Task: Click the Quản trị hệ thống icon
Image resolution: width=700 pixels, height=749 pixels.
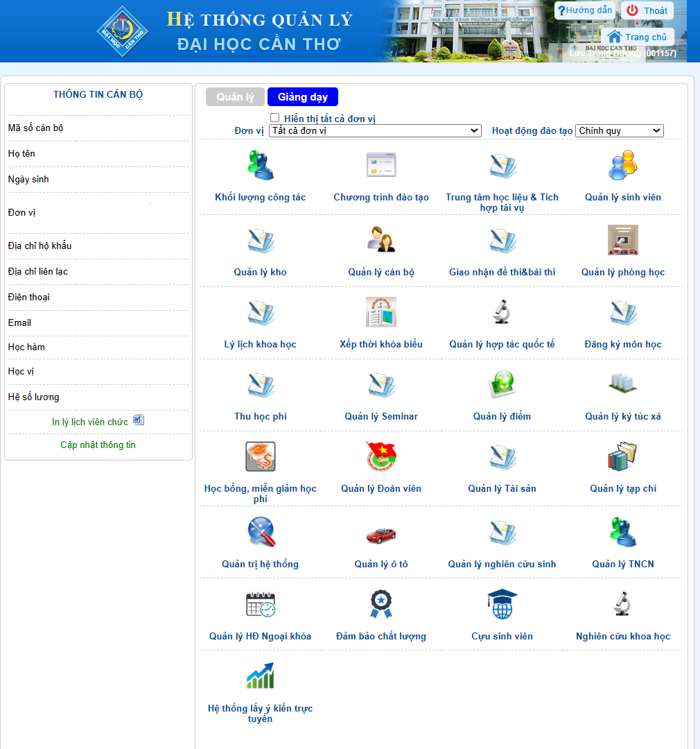Action: pos(261,533)
